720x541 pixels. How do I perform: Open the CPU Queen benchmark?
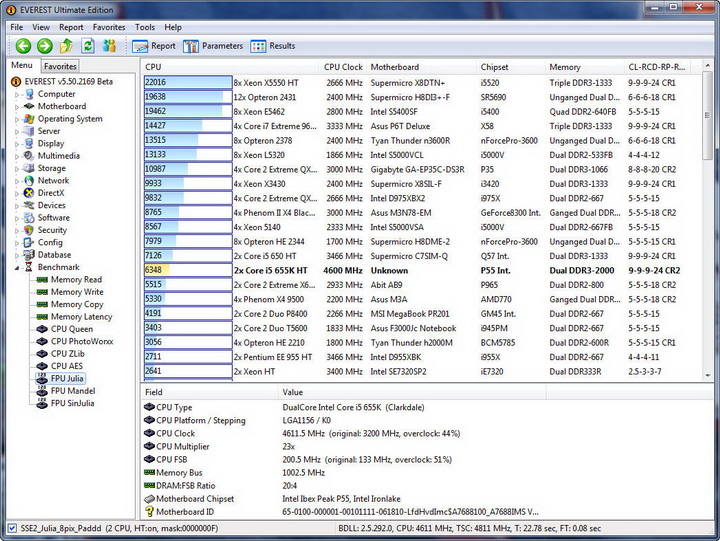tap(72, 329)
